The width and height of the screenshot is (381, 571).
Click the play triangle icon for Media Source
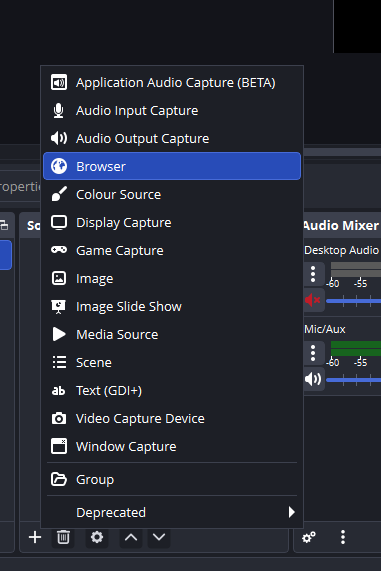click(59, 334)
